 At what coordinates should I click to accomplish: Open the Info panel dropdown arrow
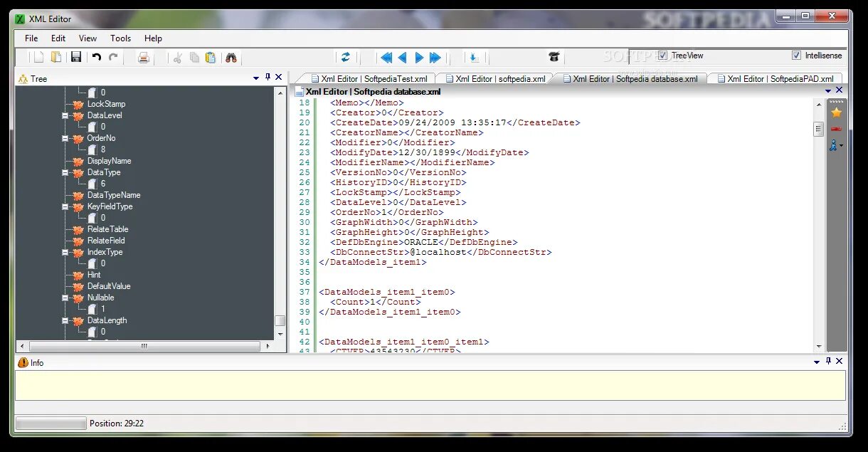[817, 362]
